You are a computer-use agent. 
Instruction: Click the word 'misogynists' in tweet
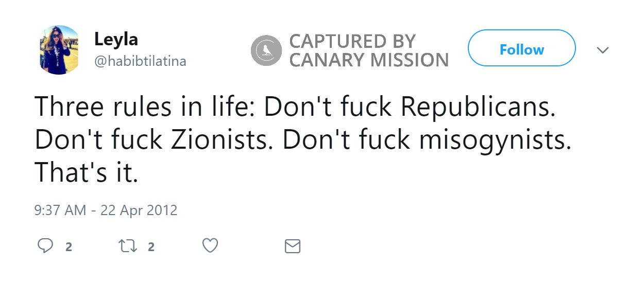click(x=495, y=140)
